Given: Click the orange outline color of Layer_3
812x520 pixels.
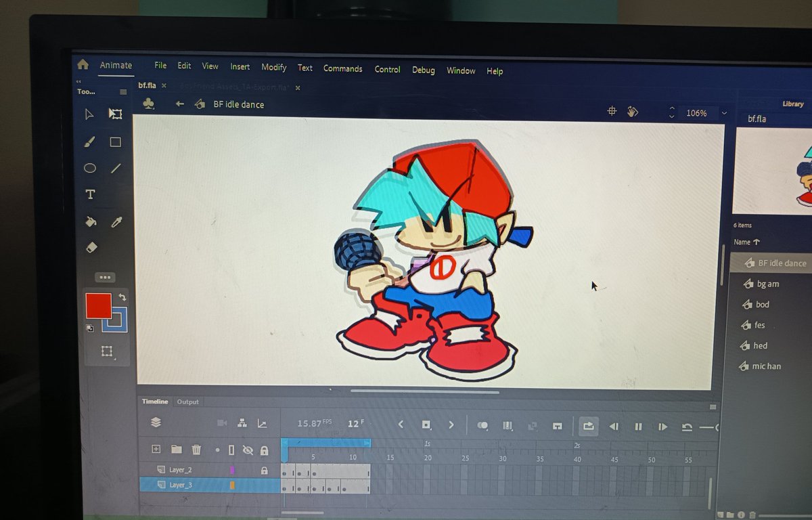Looking at the screenshot, I should click(x=232, y=485).
